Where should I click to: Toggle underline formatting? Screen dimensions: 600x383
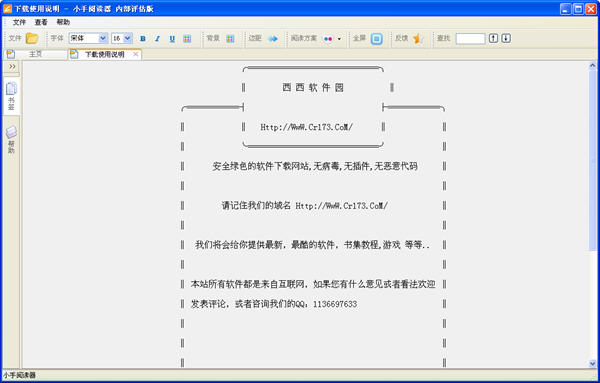click(172, 39)
